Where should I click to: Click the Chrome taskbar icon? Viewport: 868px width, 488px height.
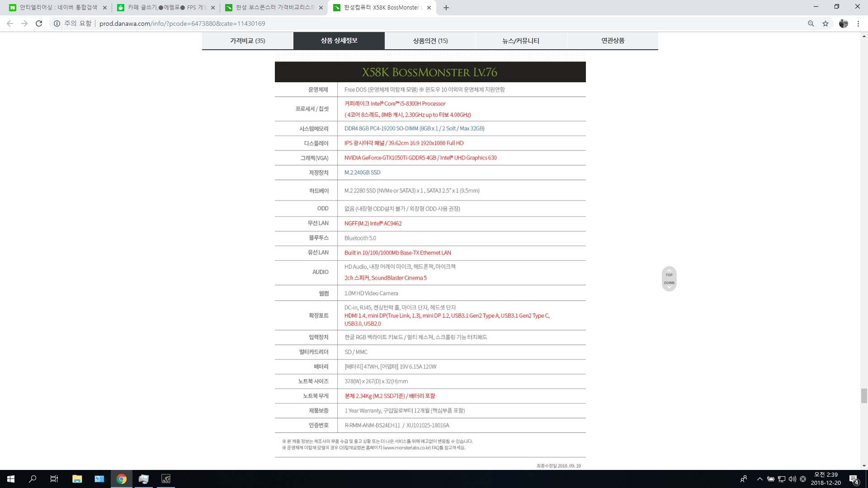tap(122, 479)
